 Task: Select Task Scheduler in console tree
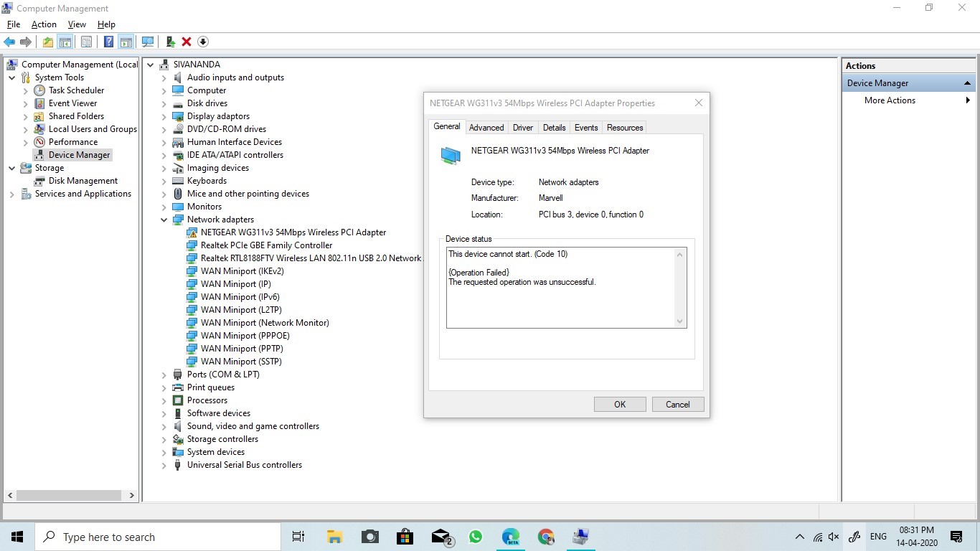(x=76, y=90)
